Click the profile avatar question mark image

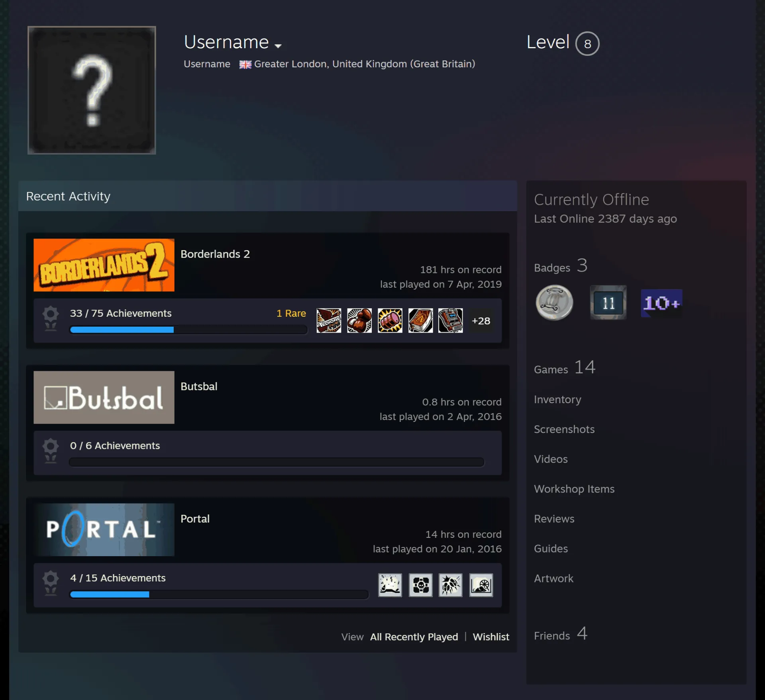tap(92, 90)
